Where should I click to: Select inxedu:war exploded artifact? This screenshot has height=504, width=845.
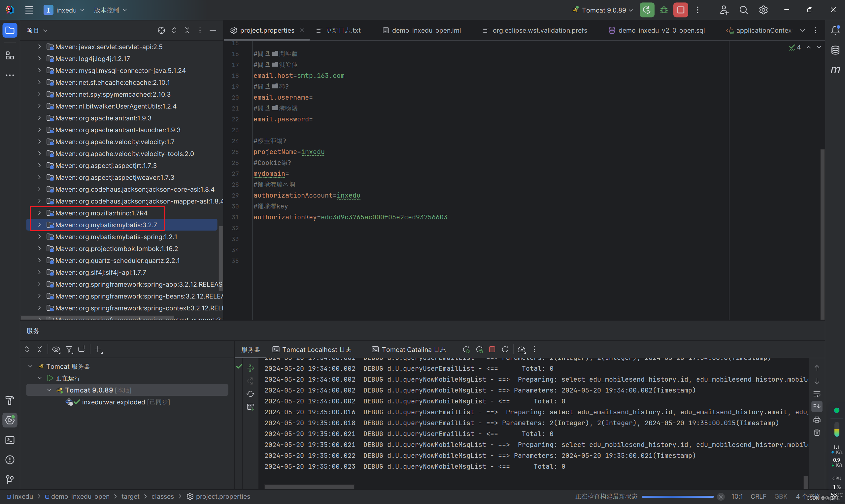coord(118,402)
